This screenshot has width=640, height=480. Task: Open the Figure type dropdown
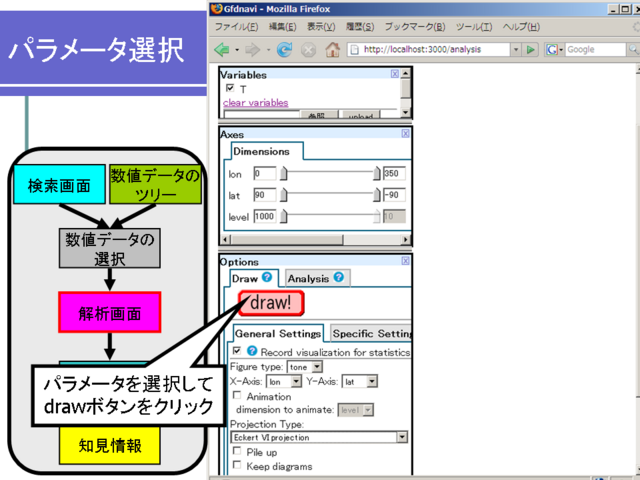point(304,367)
